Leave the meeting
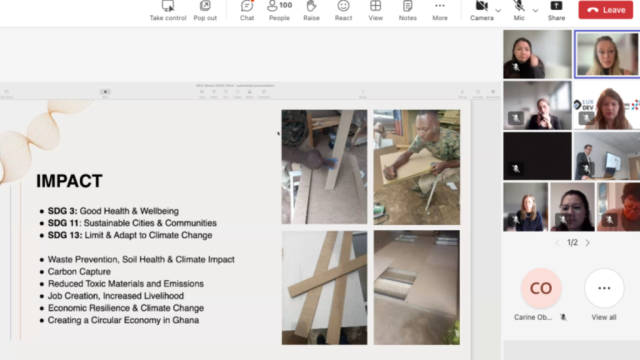 pos(606,10)
